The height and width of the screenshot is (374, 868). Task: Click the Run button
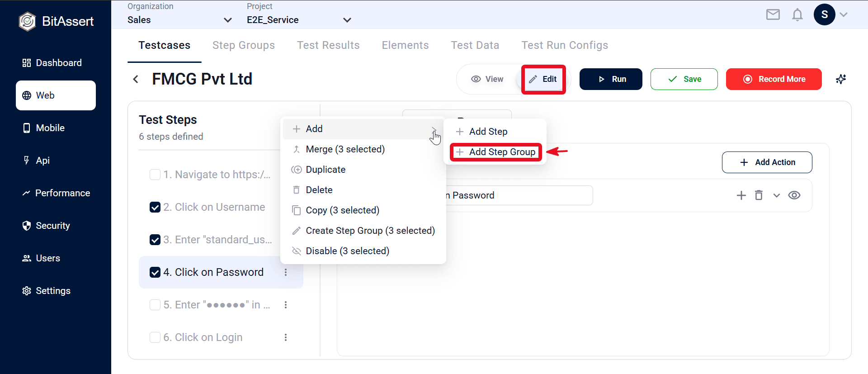coord(611,79)
